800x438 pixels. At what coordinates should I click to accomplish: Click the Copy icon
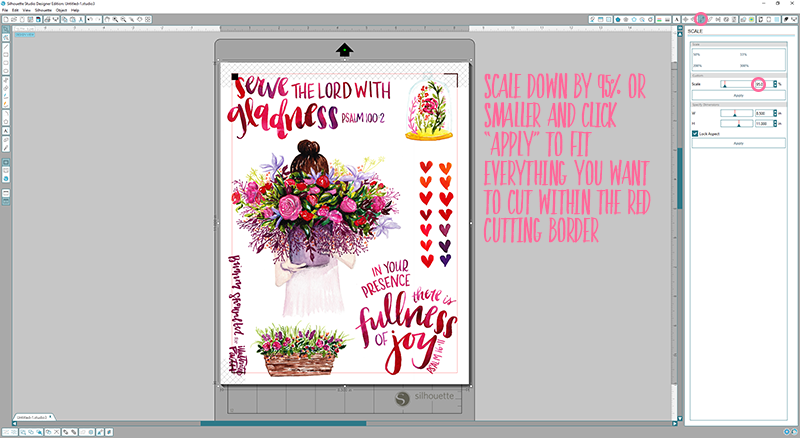point(65,19)
